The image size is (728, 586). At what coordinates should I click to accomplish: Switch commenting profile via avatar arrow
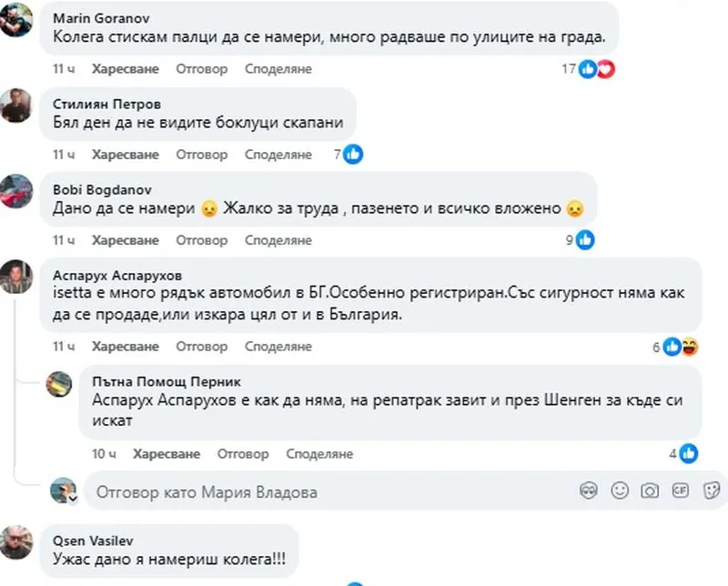tap(70, 499)
